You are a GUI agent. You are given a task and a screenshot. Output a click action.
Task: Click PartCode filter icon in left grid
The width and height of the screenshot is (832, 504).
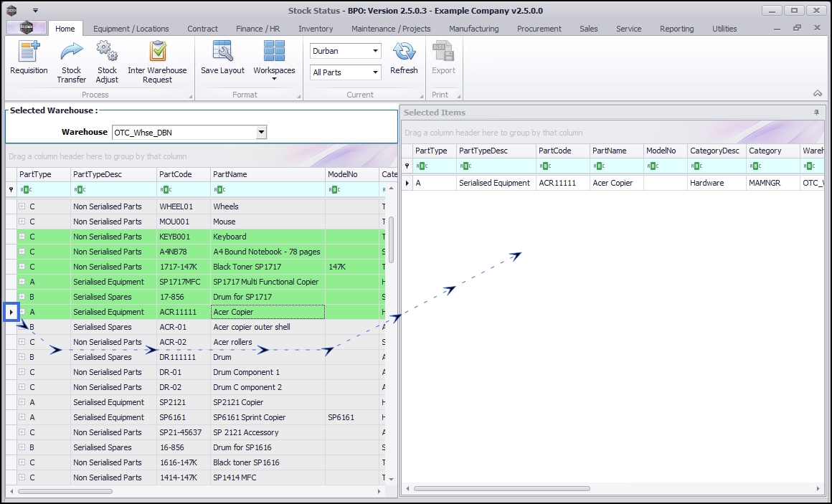pyautogui.click(x=165, y=189)
